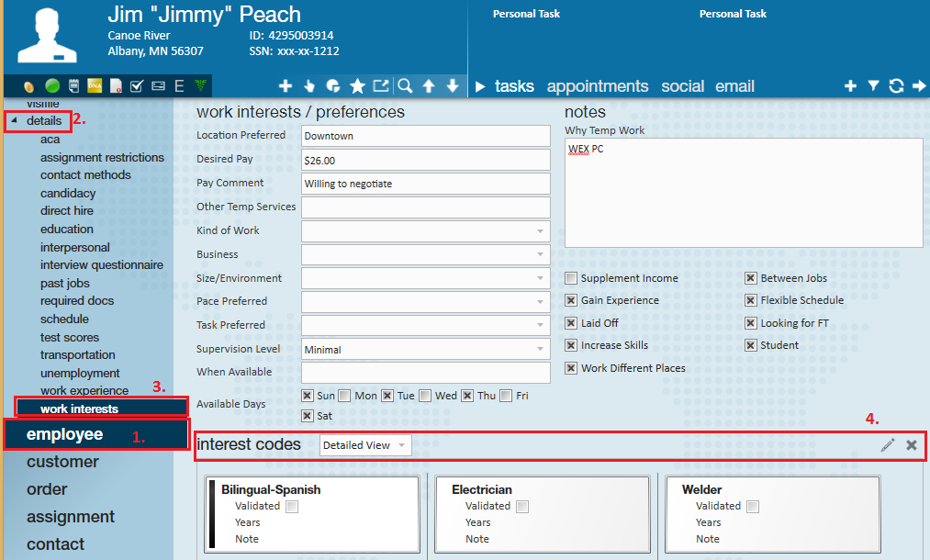
Task: Click the X icon for interest codes
Action: click(x=912, y=445)
